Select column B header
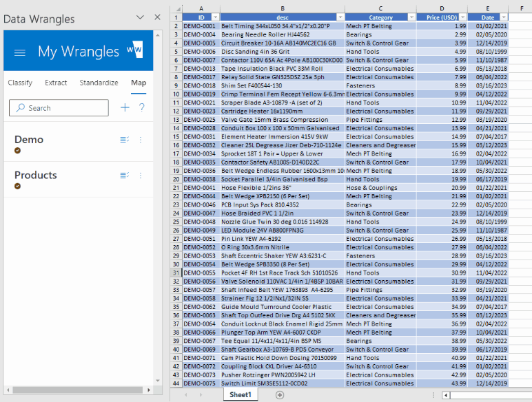Image resolution: width=532 pixels, height=402 pixels. point(283,8)
